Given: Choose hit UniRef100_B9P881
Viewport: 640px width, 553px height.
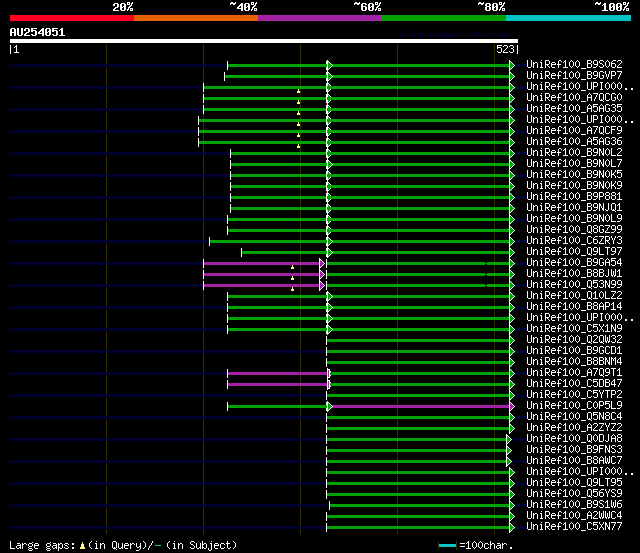Looking at the screenshot, I should click(x=574, y=197).
